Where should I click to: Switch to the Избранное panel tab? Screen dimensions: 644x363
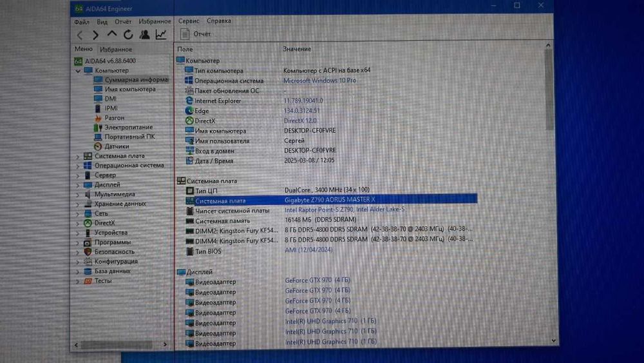pyautogui.click(x=116, y=50)
